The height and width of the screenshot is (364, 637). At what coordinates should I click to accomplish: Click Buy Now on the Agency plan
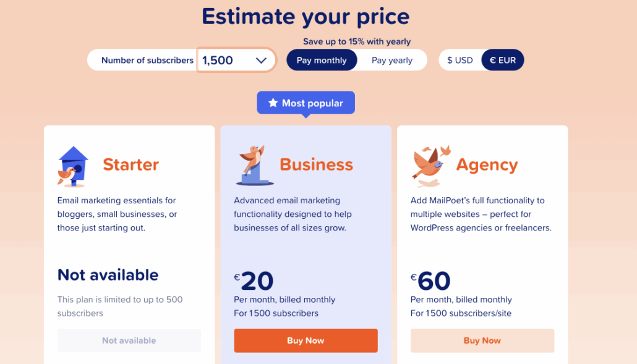tap(482, 341)
